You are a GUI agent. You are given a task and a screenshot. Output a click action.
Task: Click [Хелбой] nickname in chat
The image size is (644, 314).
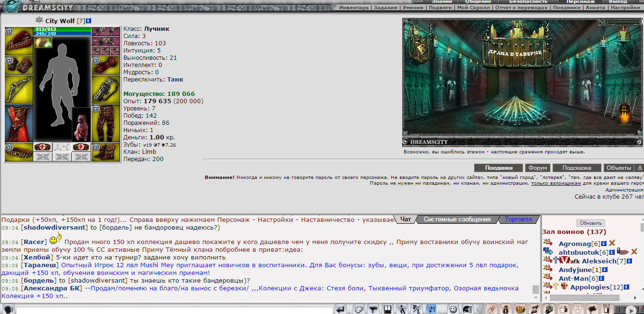pyautogui.click(x=37, y=258)
